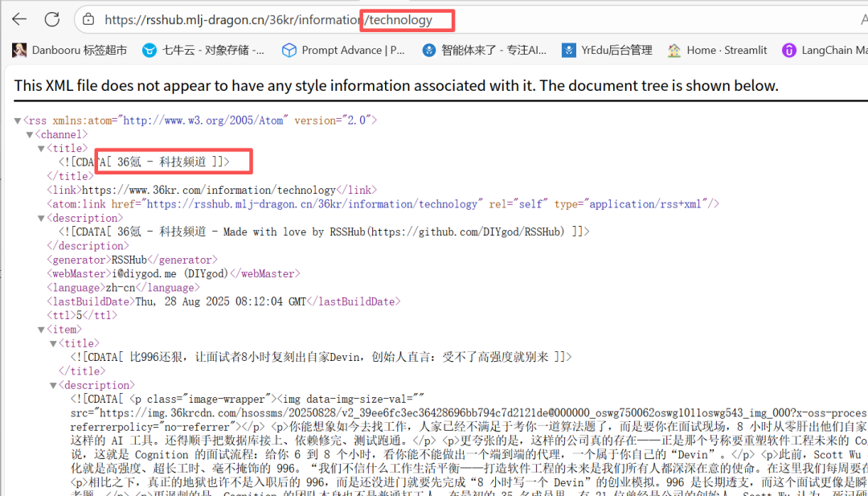
Task: Click the Streamlit house favicon
Action: click(674, 51)
